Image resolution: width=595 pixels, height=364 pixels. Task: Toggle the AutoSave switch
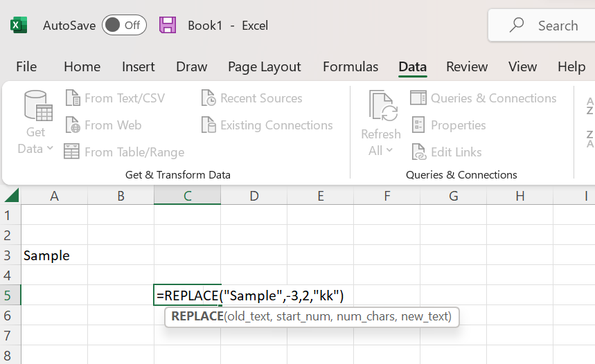(124, 26)
